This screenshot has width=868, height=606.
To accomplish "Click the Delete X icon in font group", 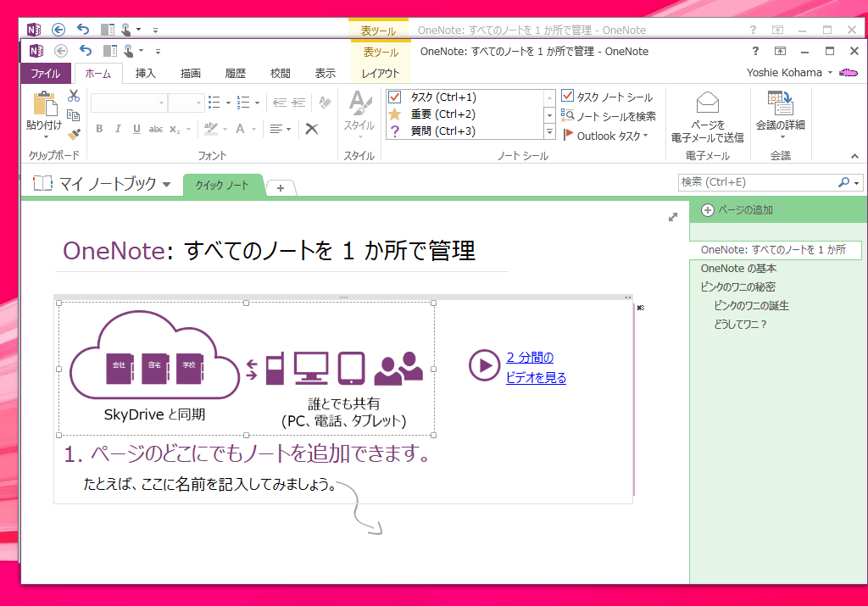I will (312, 129).
